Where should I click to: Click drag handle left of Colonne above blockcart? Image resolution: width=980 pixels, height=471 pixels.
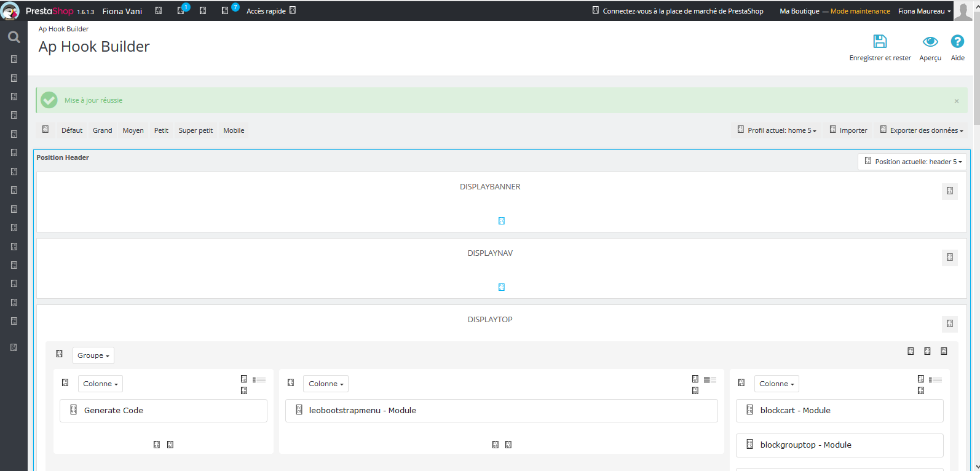(x=741, y=383)
